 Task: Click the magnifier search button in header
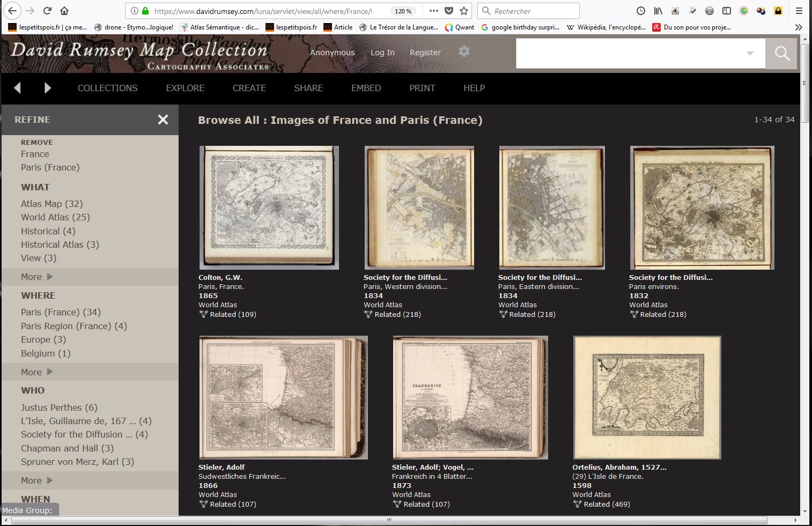(781, 53)
